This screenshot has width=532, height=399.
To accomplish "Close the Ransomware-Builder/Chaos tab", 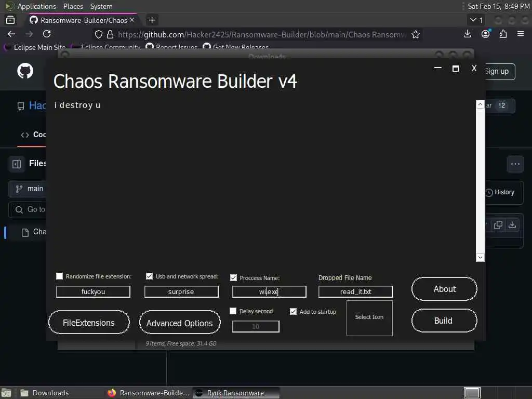I will pyautogui.click(x=132, y=20).
